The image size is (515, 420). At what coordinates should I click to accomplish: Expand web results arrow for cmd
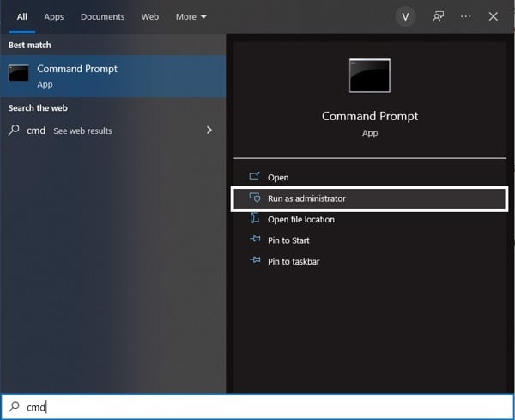coord(209,131)
